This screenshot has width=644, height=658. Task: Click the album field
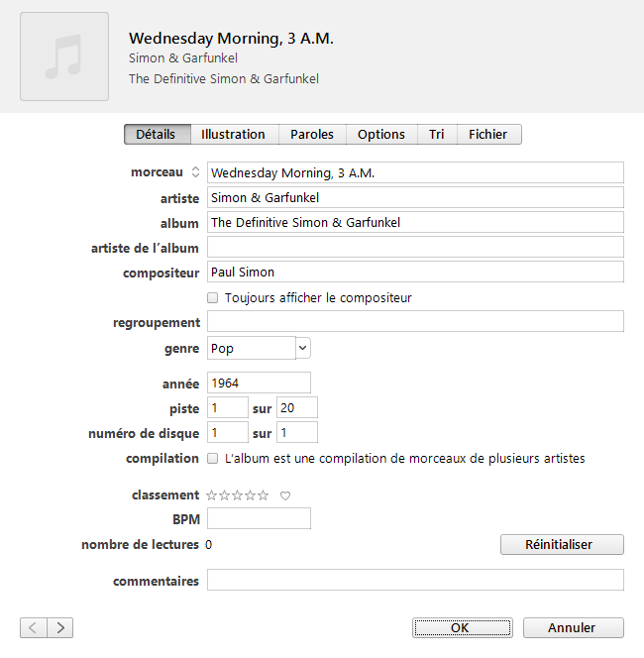point(415,222)
